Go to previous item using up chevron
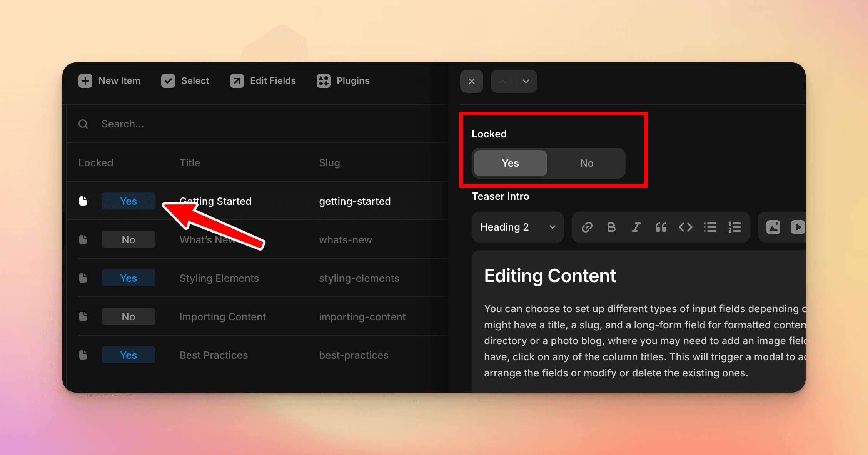The image size is (868, 455). (502, 81)
